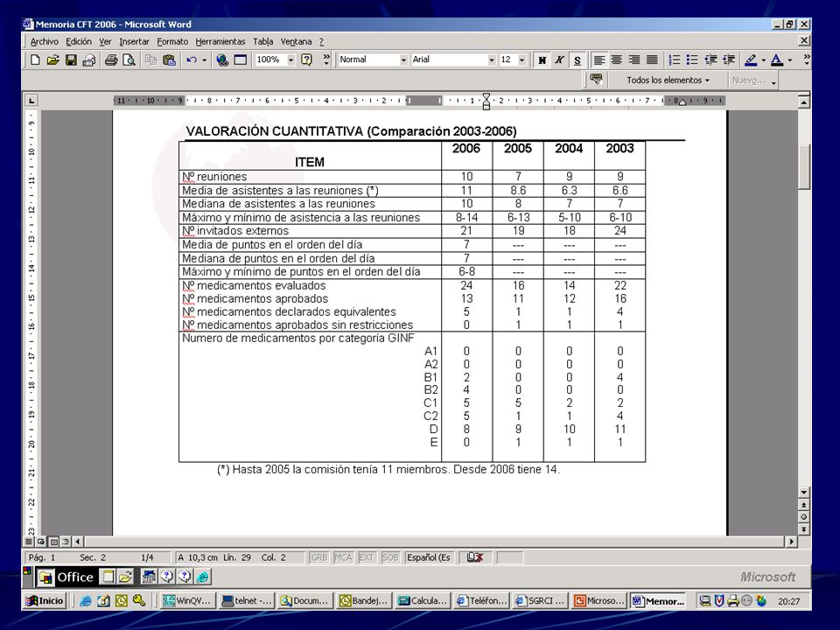Click the tab selector ruler corner box

[31, 100]
